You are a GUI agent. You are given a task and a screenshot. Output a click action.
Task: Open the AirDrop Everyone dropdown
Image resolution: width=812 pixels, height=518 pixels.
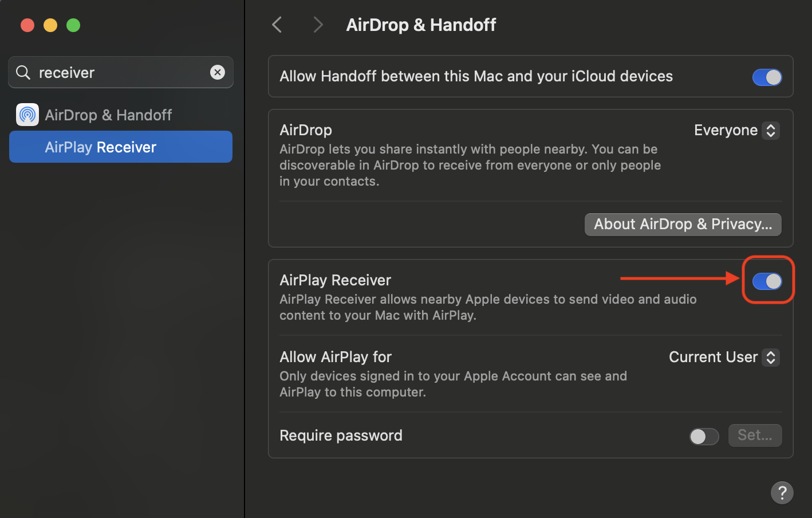pos(736,130)
